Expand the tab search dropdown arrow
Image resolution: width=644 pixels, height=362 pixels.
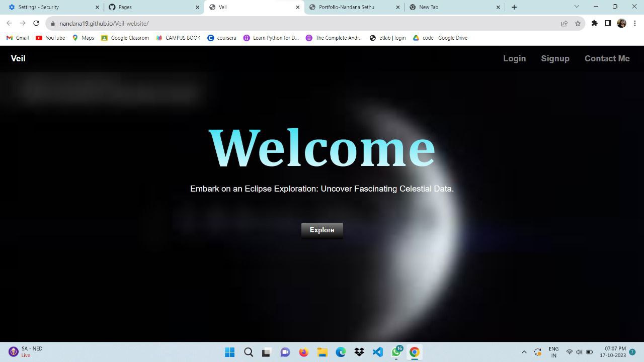pos(577,7)
